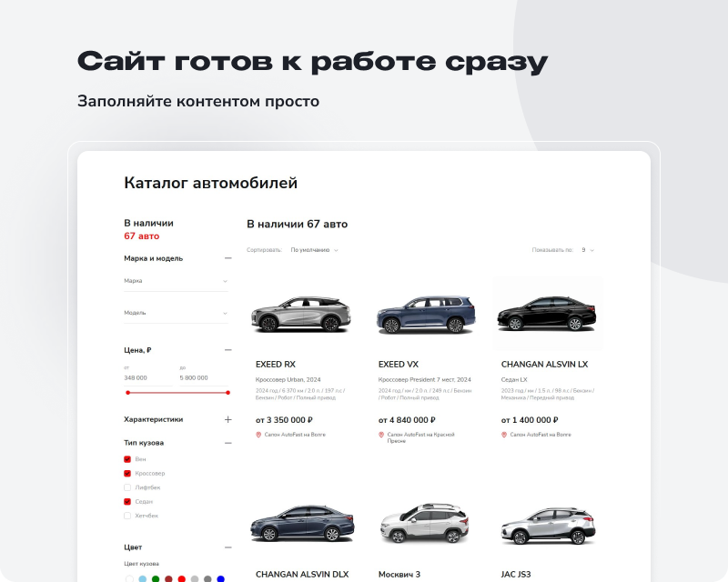Click the location pin under EXEED VX
This screenshot has width=728, height=582.
point(381,435)
